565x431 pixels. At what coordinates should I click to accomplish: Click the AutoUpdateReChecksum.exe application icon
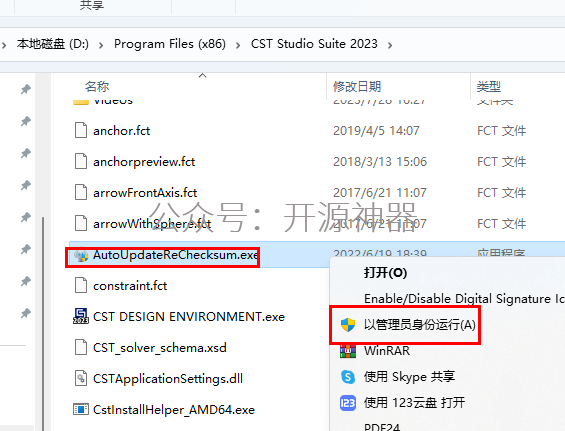click(x=81, y=256)
